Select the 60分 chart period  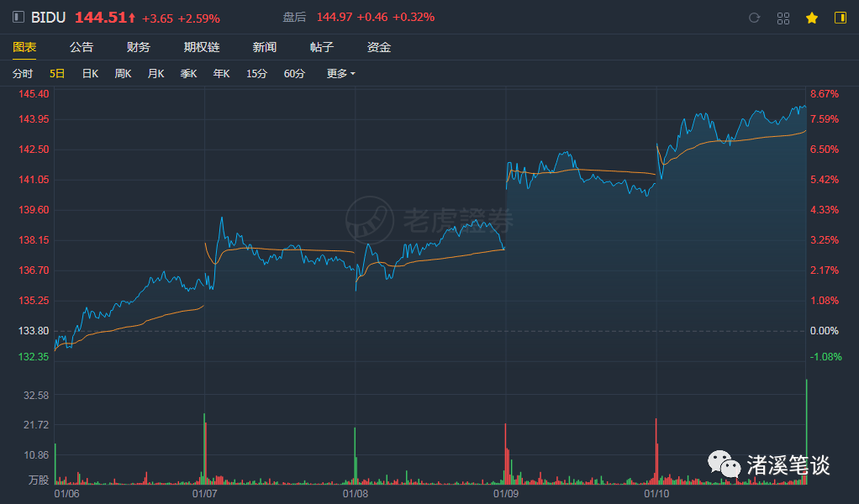[x=294, y=73]
